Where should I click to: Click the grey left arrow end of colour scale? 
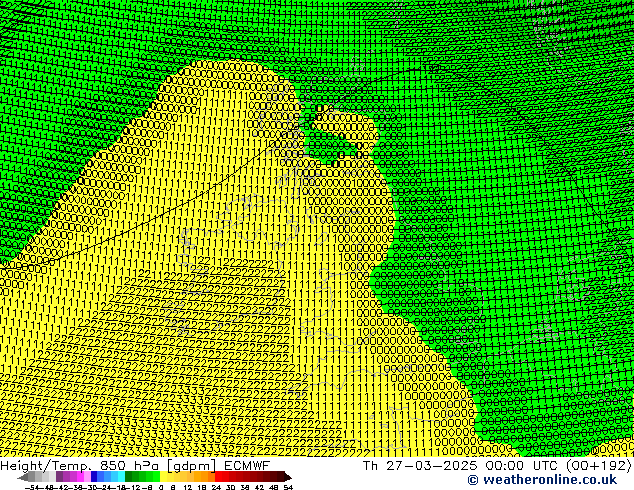click(x=23, y=477)
